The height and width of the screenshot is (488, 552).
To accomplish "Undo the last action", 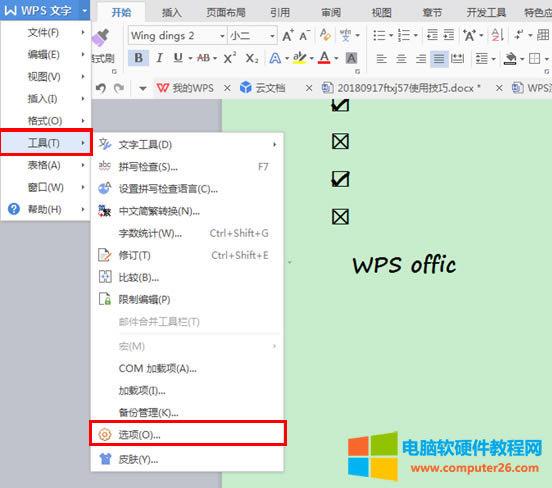I will pos(101,88).
